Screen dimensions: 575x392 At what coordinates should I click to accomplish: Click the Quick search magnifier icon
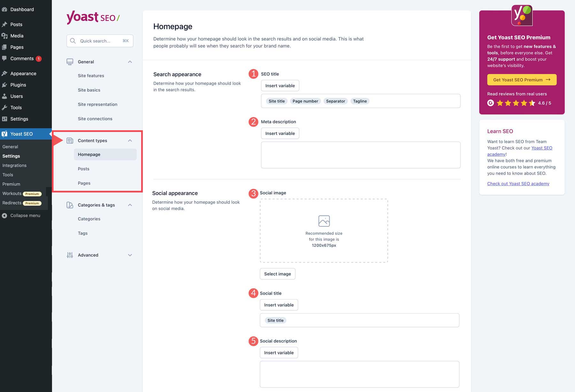[x=73, y=41]
